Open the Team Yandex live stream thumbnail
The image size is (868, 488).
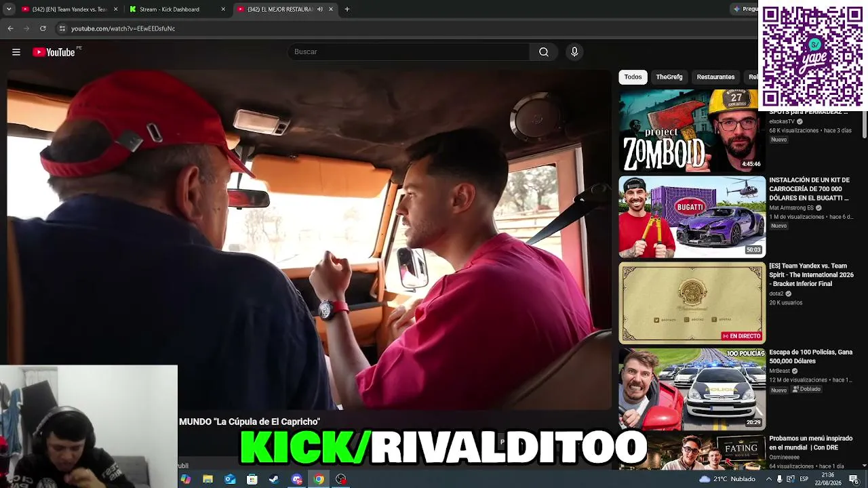click(692, 303)
